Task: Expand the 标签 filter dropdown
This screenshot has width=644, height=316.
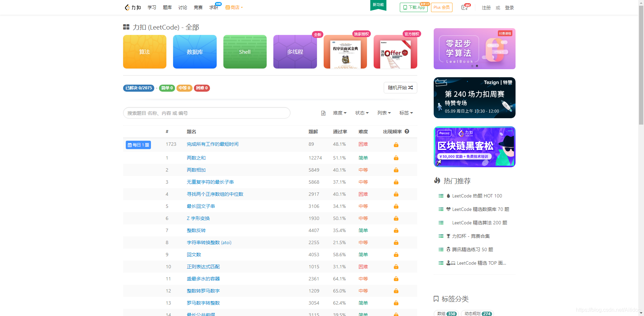Action: coord(406,113)
